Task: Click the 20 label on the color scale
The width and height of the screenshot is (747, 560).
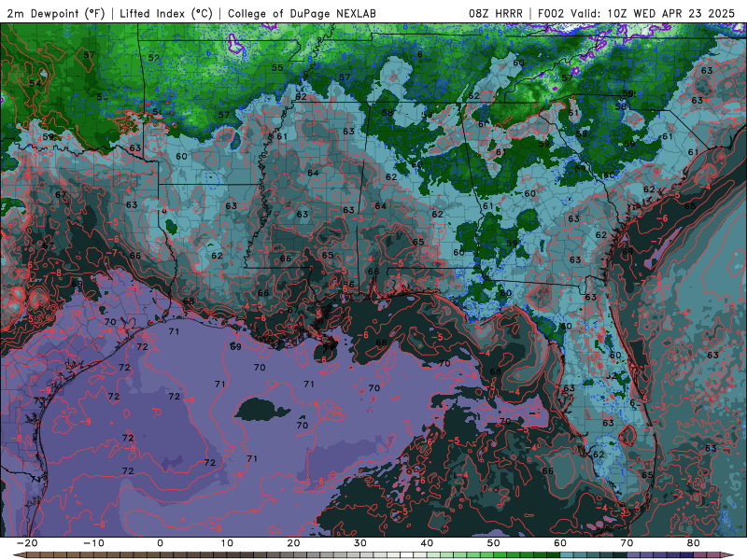Action: coord(293,543)
